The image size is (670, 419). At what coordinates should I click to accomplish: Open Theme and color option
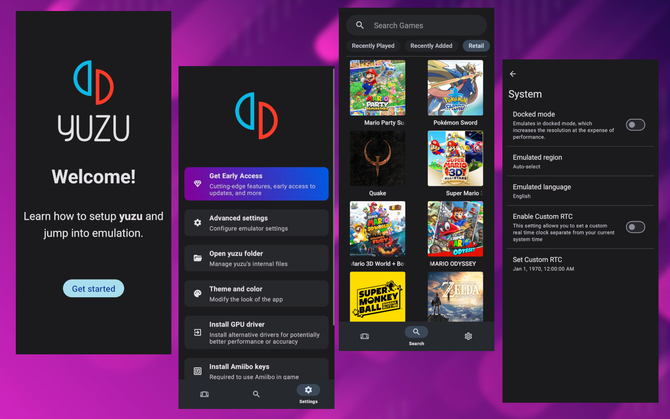tap(256, 294)
